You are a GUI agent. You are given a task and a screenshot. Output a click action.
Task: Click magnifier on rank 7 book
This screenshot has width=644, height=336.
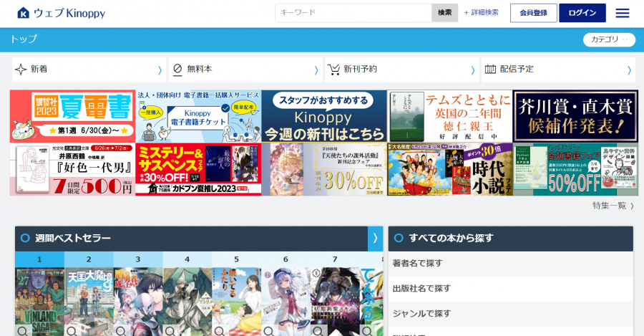[x=318, y=331]
